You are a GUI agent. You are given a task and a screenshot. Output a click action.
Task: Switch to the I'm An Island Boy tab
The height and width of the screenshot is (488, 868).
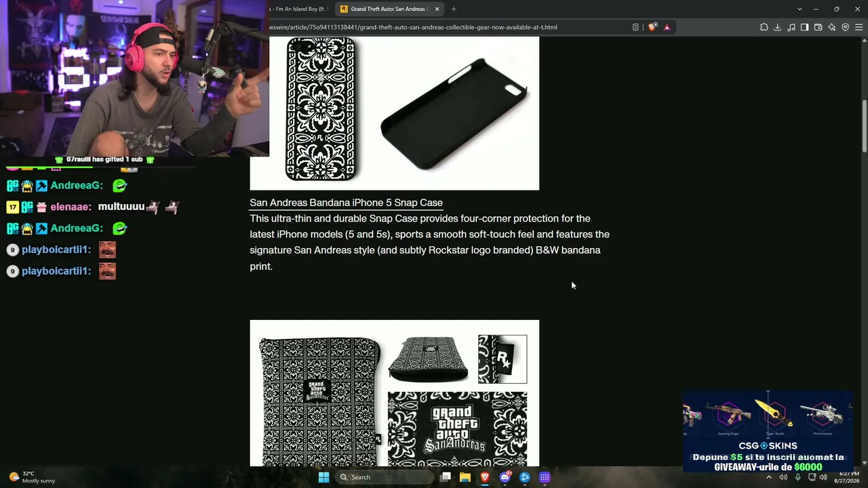point(300,9)
